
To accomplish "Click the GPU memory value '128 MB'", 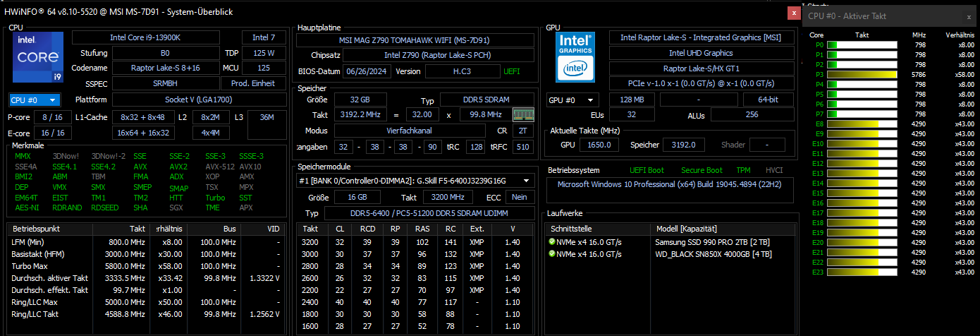I will click(x=632, y=100).
